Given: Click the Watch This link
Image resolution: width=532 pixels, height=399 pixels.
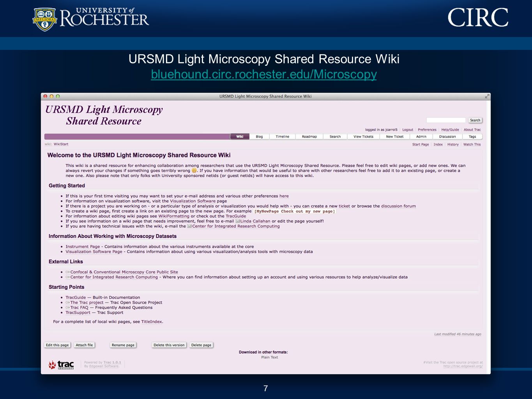Looking at the screenshot, I should [472, 145].
